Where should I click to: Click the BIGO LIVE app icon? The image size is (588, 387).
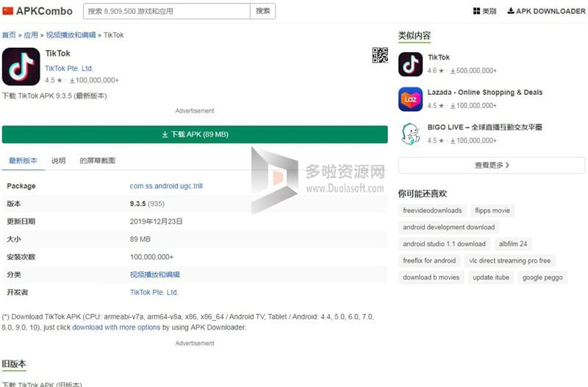(410, 134)
